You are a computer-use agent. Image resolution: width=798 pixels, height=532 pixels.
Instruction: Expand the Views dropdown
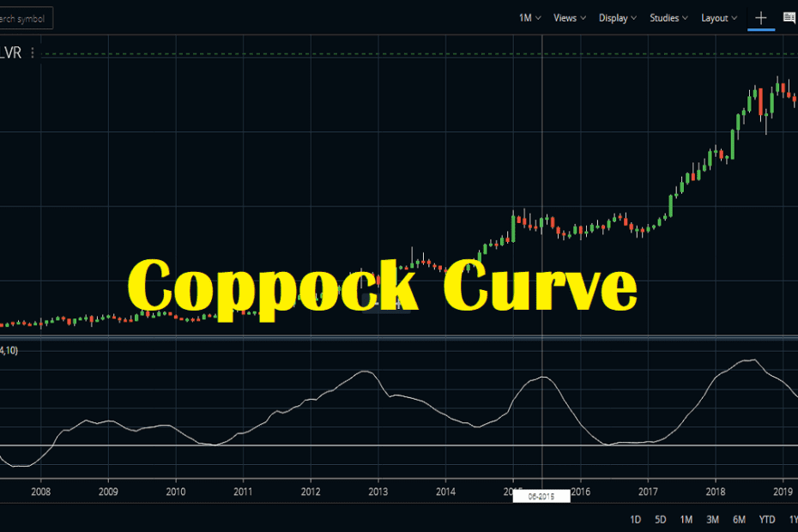pyautogui.click(x=567, y=17)
